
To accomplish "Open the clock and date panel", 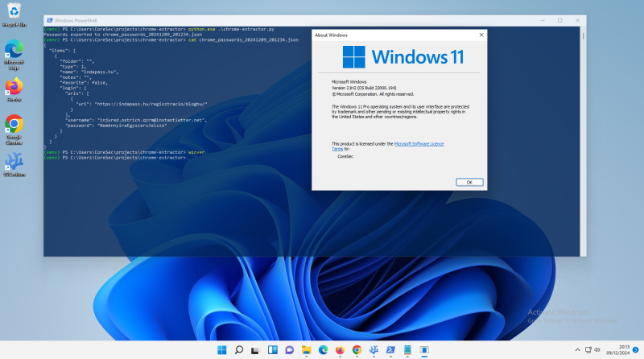I will 617,350.
